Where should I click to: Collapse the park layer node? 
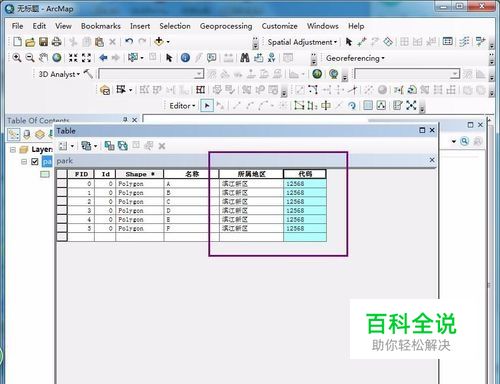coord(24,162)
